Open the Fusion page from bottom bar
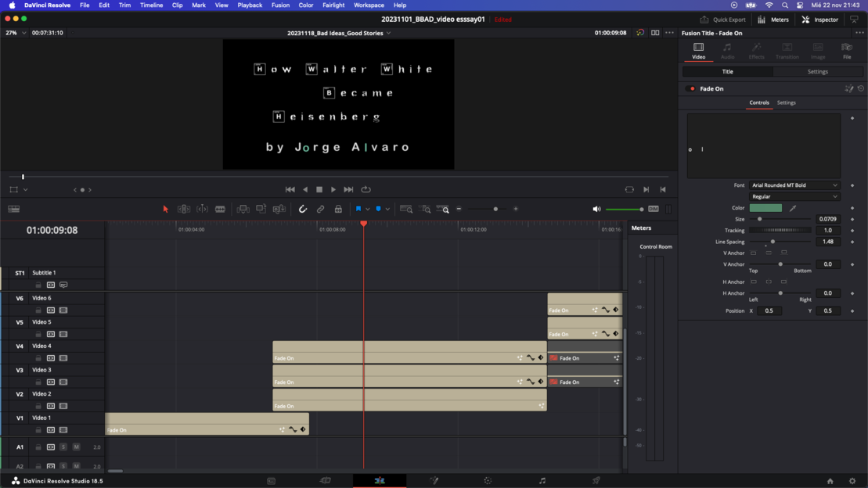Screen dimensions: 868x488 (434, 481)
